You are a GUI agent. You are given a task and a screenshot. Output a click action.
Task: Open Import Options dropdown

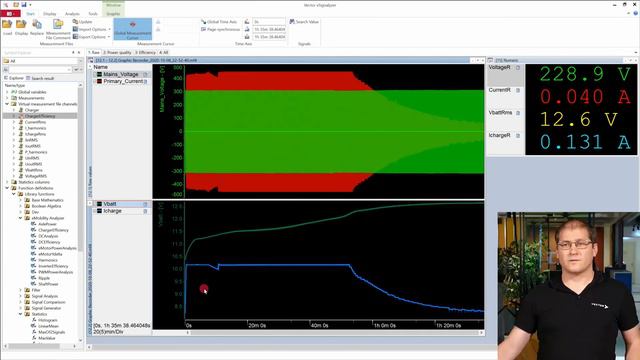pyautogui.click(x=91, y=29)
